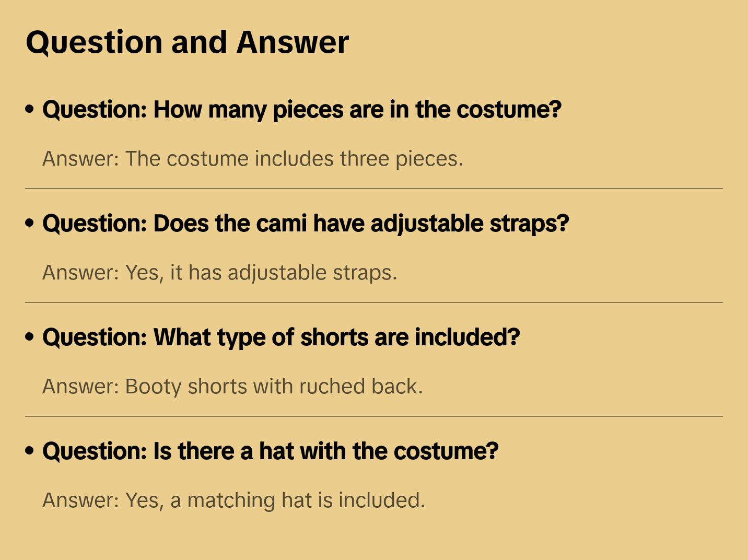Select the "Does the cami have adjustable straps?" question

[305, 224]
